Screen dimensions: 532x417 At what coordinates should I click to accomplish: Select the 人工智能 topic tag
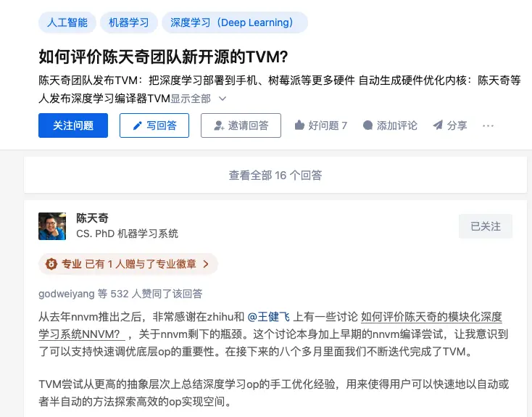pos(67,22)
